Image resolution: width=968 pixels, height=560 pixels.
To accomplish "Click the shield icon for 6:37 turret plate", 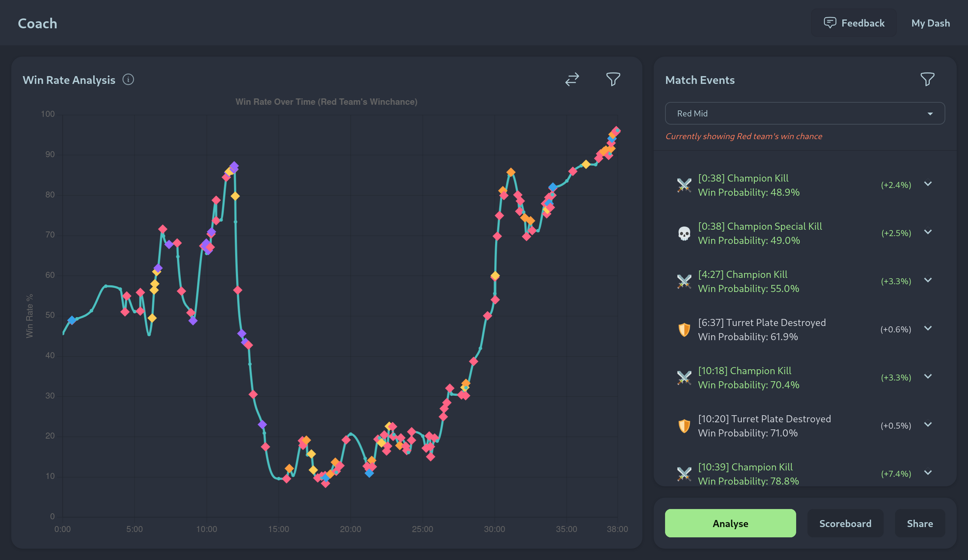I will (x=684, y=329).
